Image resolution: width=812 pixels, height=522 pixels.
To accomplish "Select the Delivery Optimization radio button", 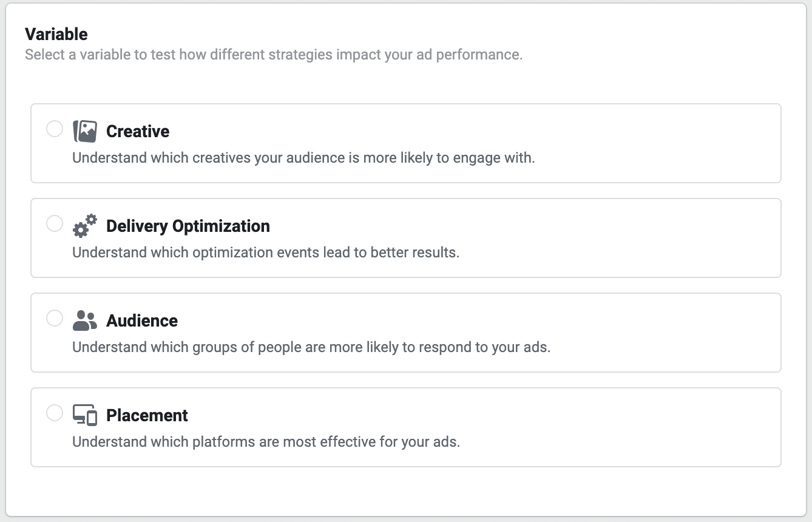I will tap(55, 223).
